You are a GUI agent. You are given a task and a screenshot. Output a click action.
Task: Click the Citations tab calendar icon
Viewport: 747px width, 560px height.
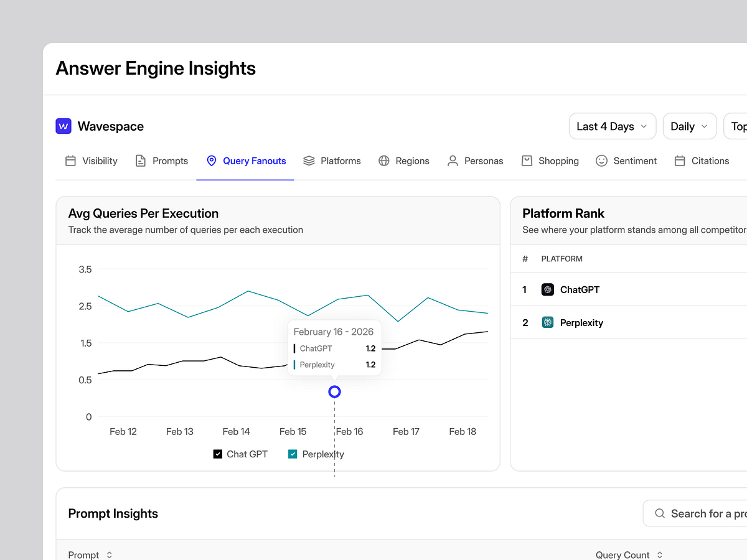680,161
